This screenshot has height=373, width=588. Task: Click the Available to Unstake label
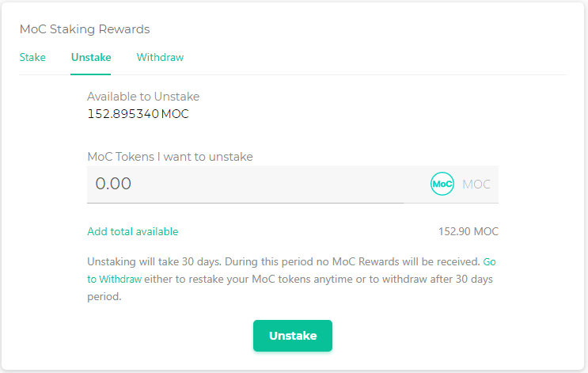click(x=143, y=97)
